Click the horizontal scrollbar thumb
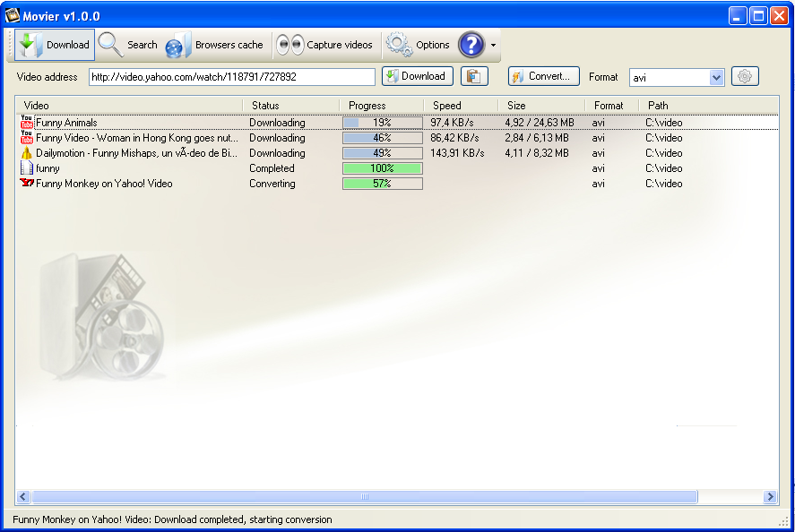 365,496
